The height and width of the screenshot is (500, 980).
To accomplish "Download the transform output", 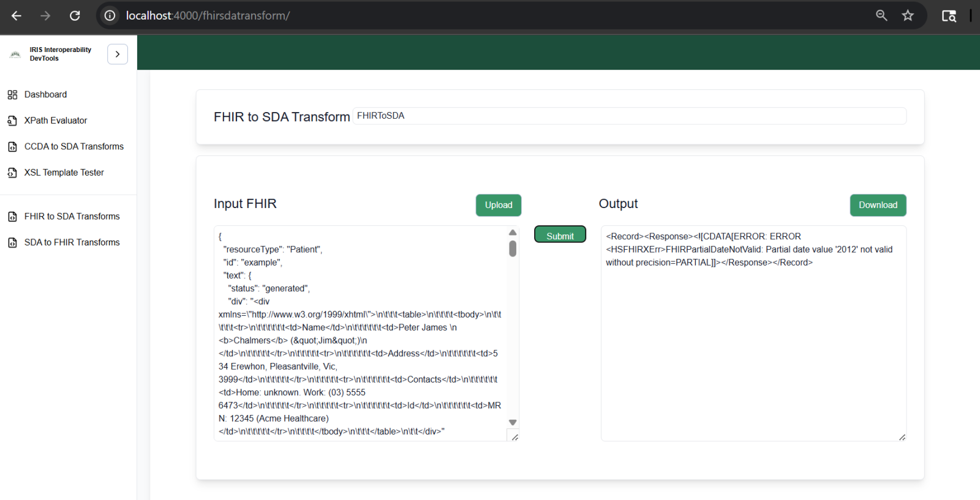I will click(877, 205).
